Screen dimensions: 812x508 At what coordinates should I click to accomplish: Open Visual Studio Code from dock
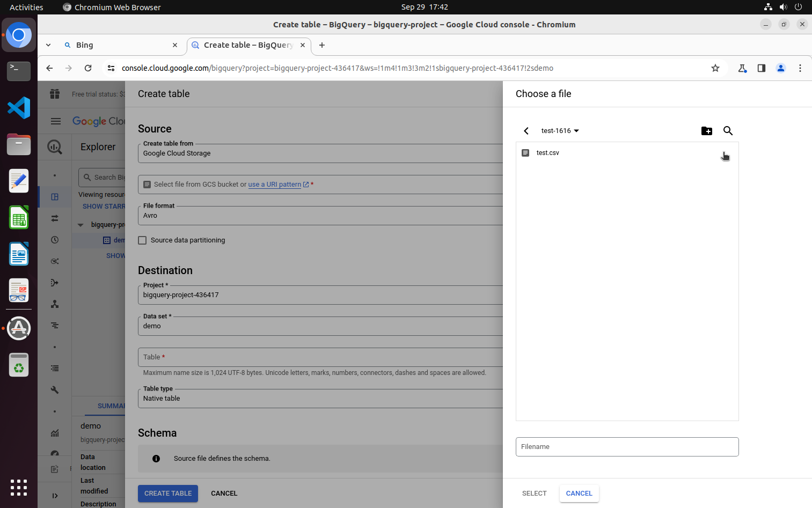pyautogui.click(x=19, y=108)
